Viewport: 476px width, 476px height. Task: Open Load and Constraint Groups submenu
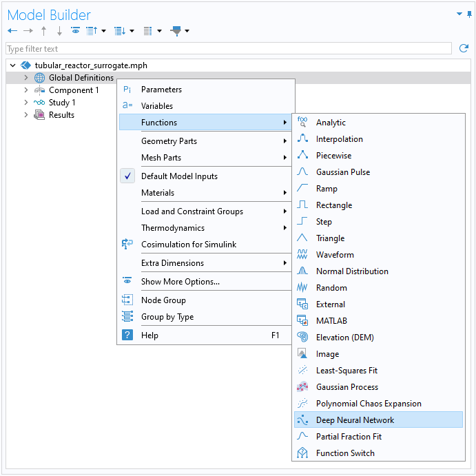click(205, 211)
